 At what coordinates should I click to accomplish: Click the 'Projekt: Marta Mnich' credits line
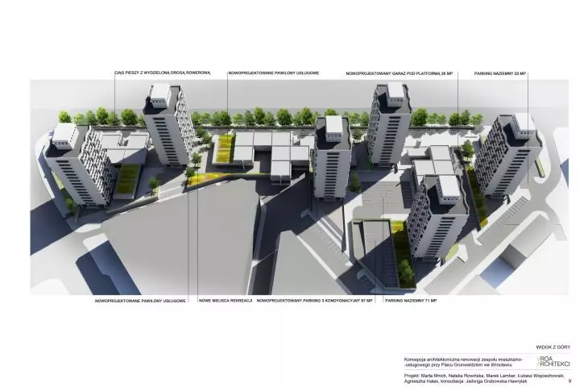484,375
